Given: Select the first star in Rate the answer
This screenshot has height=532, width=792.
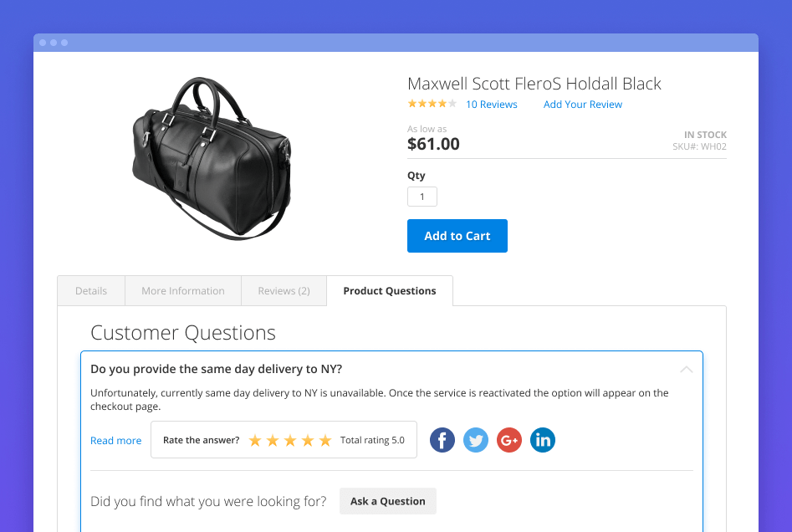Looking at the screenshot, I should [255, 439].
